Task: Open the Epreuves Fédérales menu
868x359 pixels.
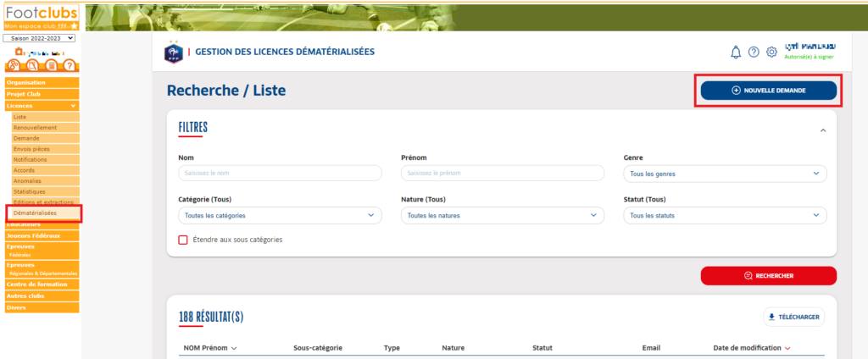Action: (x=42, y=251)
